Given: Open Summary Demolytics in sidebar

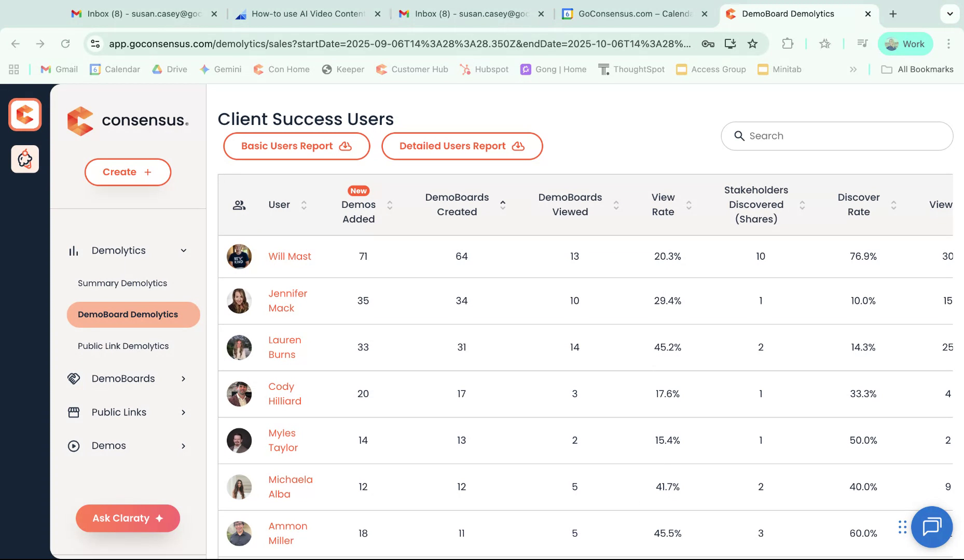Looking at the screenshot, I should click(x=122, y=283).
